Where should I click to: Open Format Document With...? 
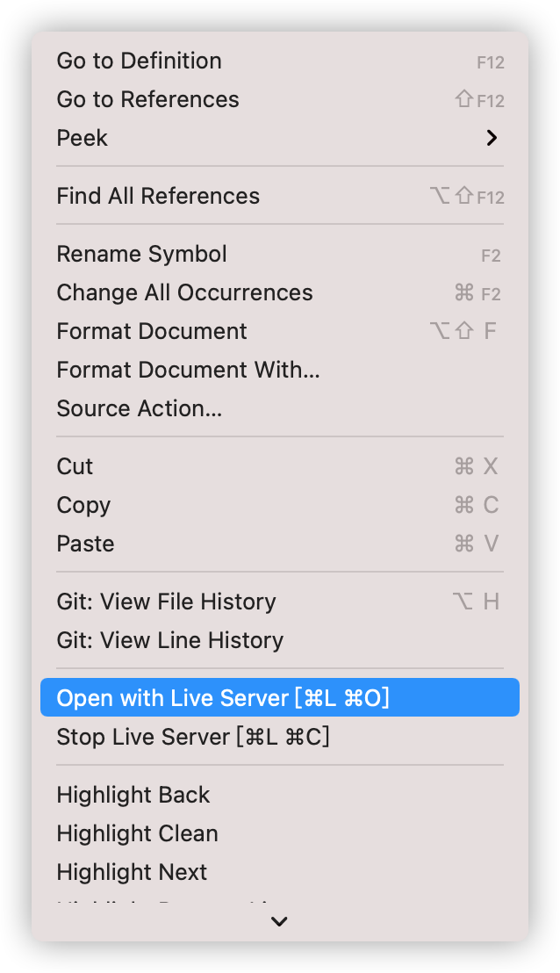(x=280, y=370)
